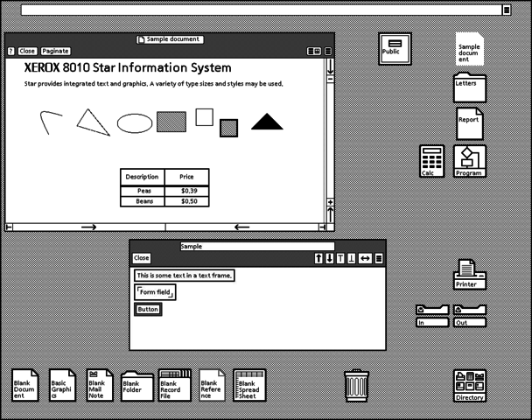Screen dimensions: 532x420
Task: Click the 'Star provides integrated text' paragraph
Action: click(153, 84)
